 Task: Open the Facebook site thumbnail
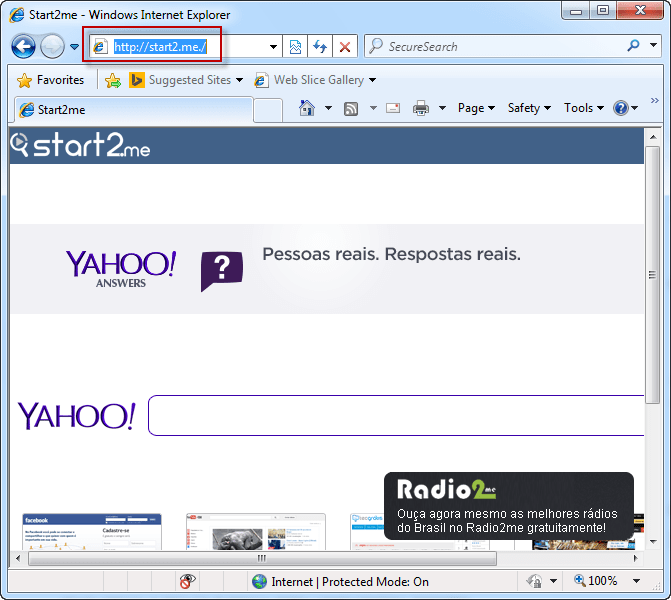pos(92,532)
